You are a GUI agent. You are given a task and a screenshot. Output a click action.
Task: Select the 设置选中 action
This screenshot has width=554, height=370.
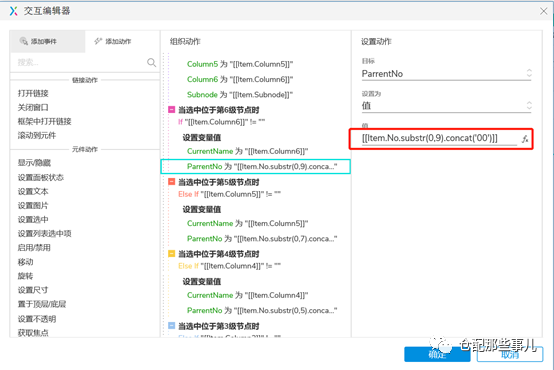pyautogui.click(x=33, y=219)
